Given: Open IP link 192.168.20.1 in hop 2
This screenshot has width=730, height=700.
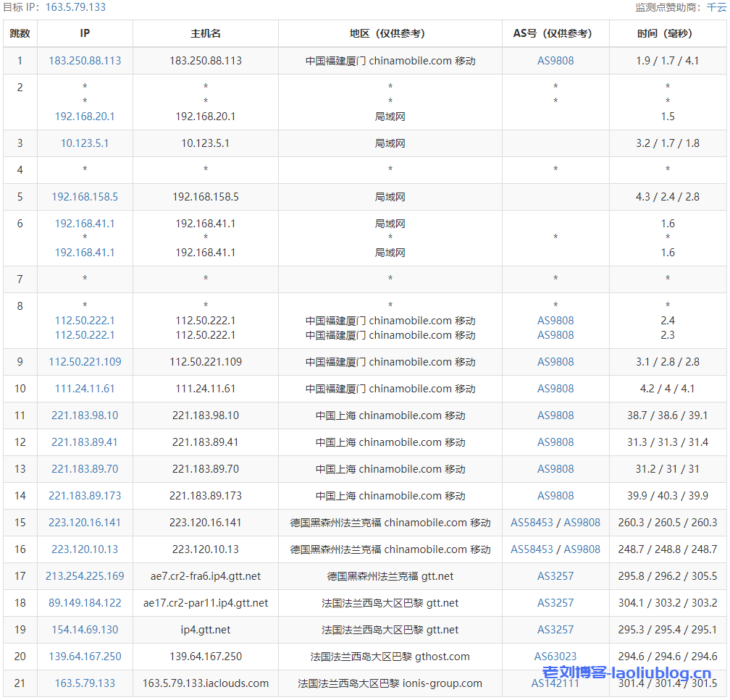Looking at the screenshot, I should click(85, 117).
